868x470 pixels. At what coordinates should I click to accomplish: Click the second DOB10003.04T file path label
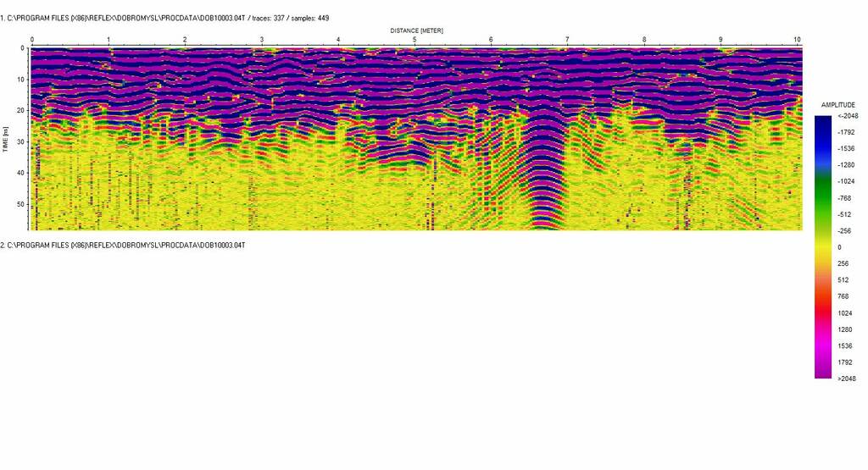click(123, 245)
